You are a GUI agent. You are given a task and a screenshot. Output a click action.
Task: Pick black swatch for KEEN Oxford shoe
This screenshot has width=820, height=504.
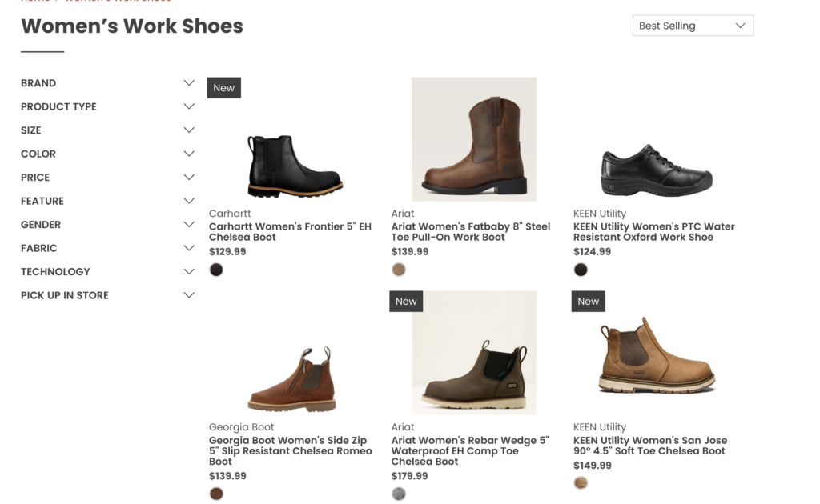(581, 270)
